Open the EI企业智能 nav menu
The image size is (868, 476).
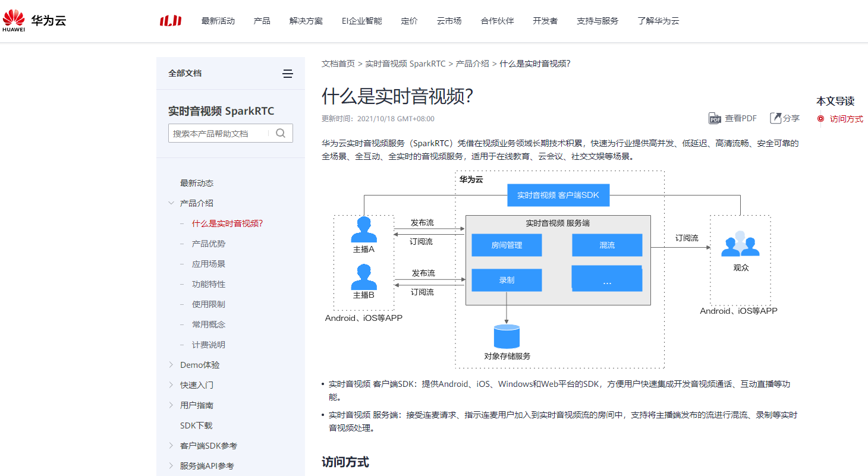[x=362, y=21]
